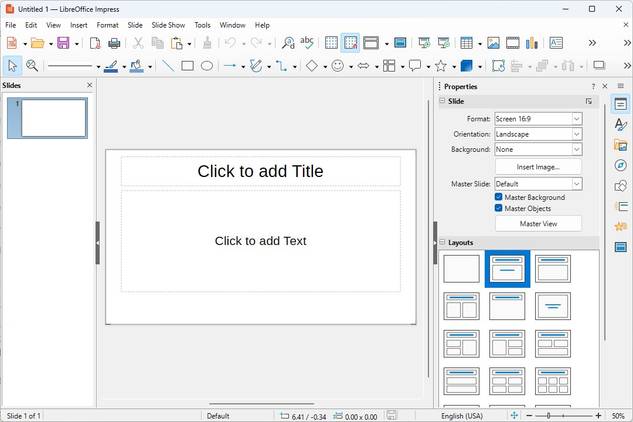
Task: Click the Spelling check abc icon
Action: (307, 42)
